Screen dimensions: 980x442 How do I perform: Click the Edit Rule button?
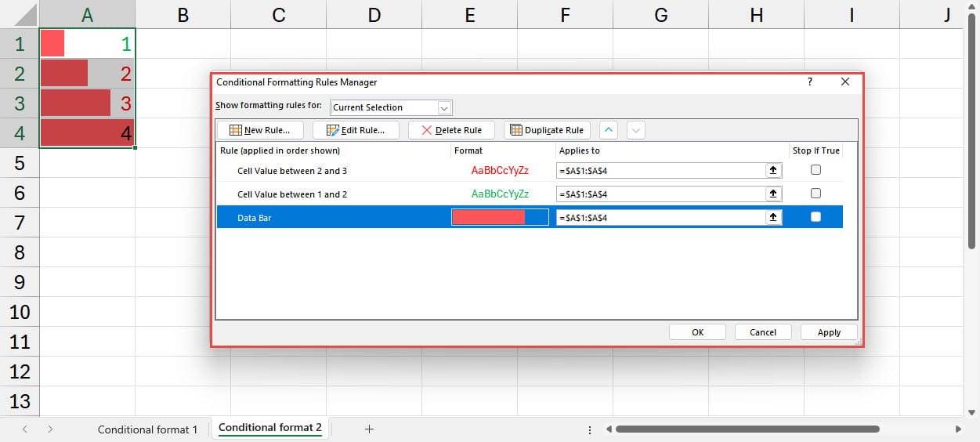coord(356,130)
